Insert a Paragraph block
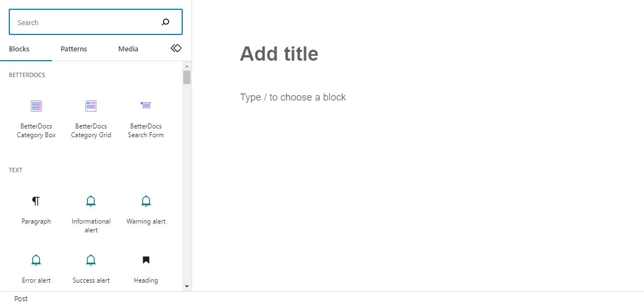Viewport: 644px width, 305px height. click(36, 209)
